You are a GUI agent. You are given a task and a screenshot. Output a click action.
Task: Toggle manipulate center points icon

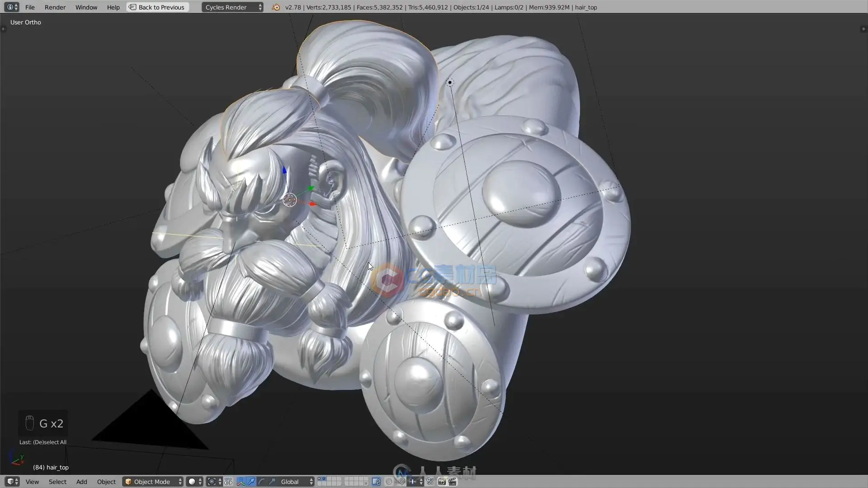click(228, 482)
